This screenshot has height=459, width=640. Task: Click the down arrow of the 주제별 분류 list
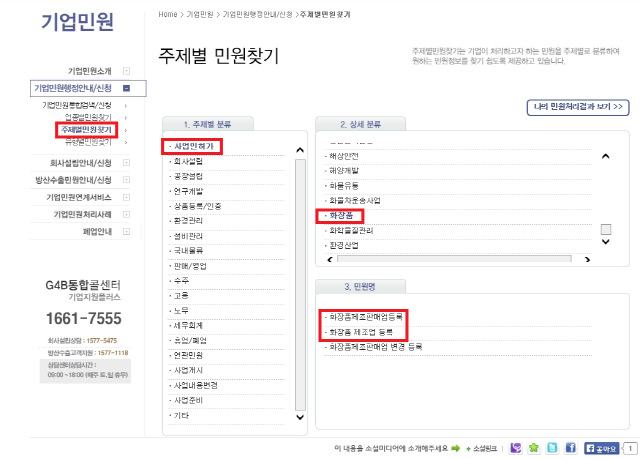click(x=300, y=417)
